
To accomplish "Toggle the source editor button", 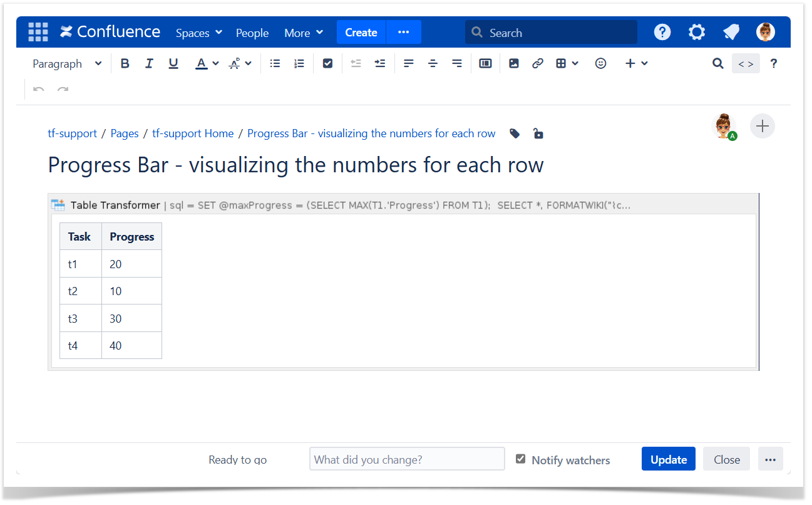I will [745, 63].
